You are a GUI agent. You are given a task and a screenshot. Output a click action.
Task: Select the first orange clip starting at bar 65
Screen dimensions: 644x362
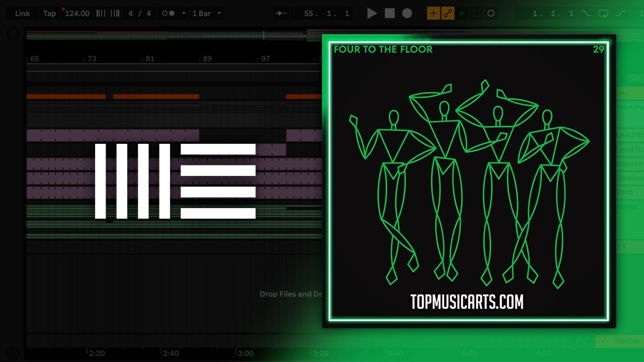66,97
